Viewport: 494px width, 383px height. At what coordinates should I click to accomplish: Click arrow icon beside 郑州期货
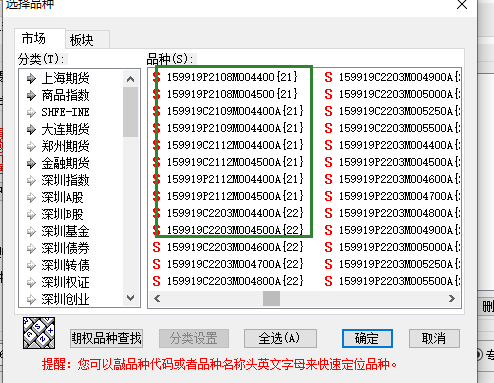[x=31, y=147]
